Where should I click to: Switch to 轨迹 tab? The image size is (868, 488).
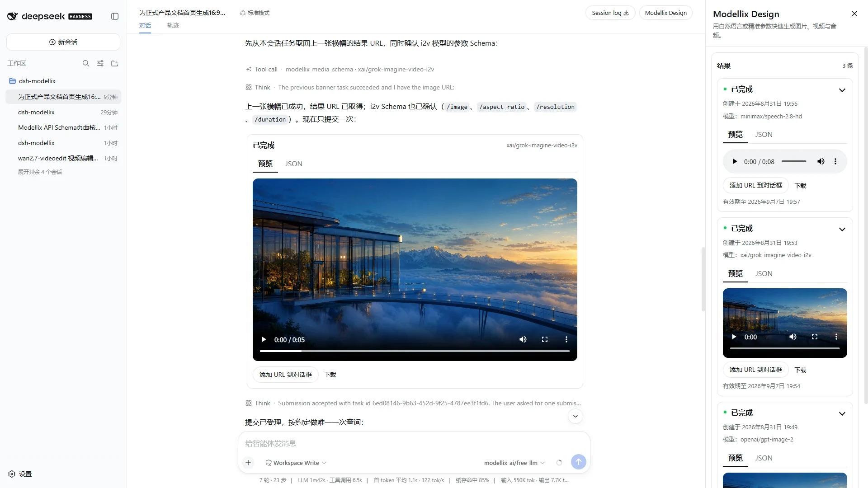(173, 25)
